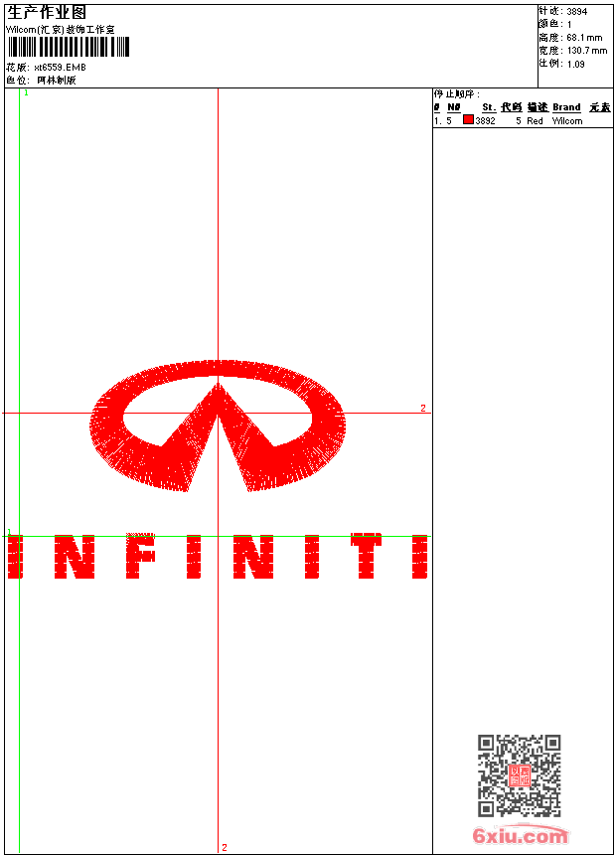Select stitch value 3892 in stop row
This screenshot has height=855, width=616.
pos(485,121)
